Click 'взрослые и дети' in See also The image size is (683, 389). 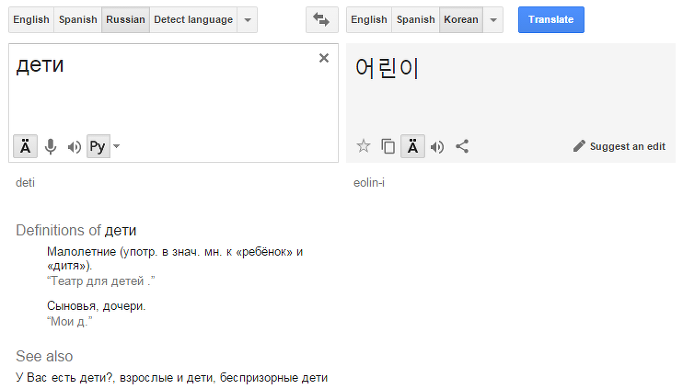(x=166, y=378)
